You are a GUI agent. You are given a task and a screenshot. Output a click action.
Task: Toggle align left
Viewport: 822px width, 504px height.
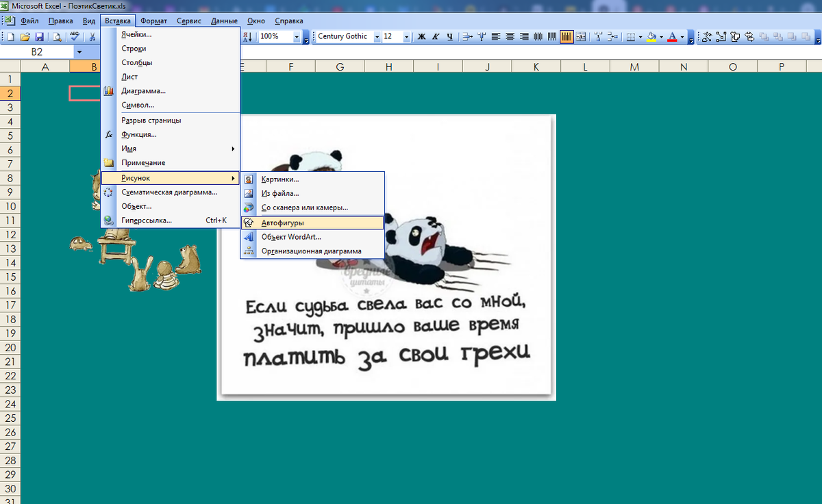point(496,36)
